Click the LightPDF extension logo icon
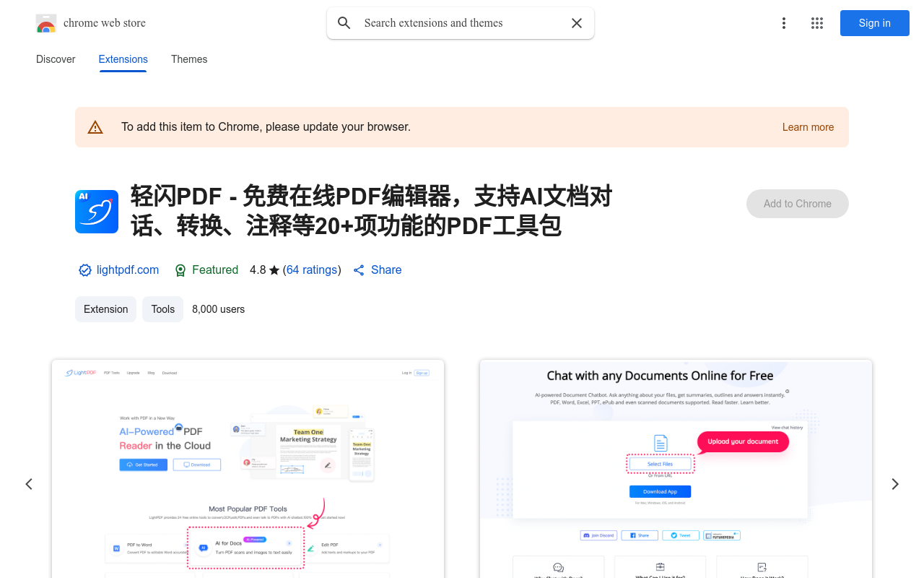The height and width of the screenshot is (578, 924). click(97, 212)
